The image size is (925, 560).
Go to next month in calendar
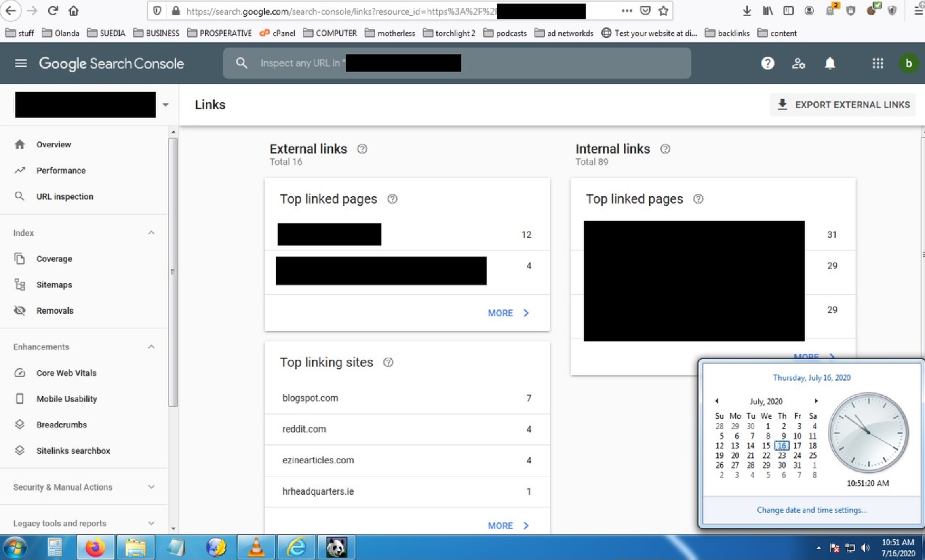click(816, 401)
